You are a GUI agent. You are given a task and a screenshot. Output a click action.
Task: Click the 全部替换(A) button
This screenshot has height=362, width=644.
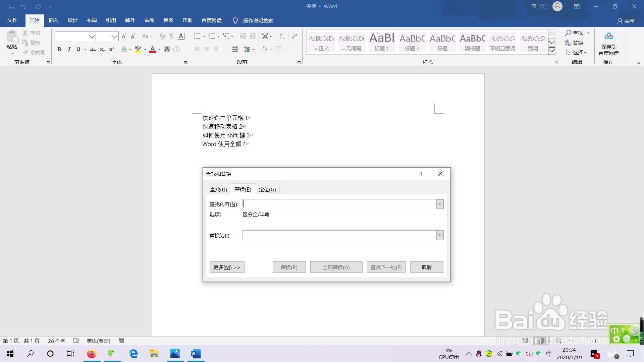[x=336, y=267]
